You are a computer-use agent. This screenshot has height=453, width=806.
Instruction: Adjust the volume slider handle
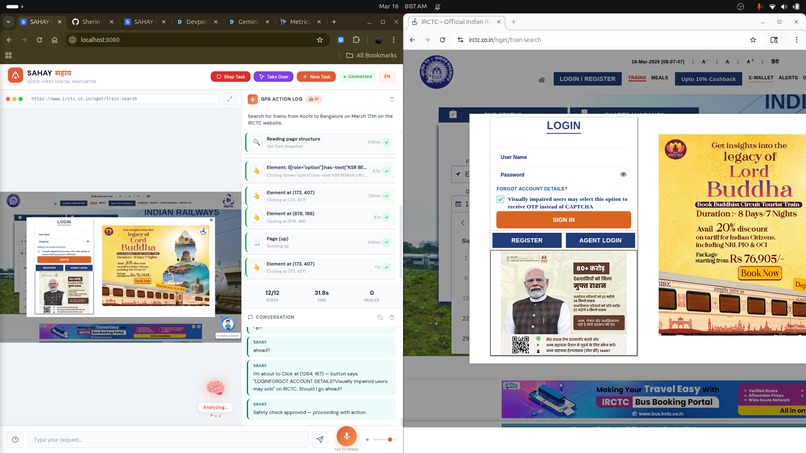(390, 440)
